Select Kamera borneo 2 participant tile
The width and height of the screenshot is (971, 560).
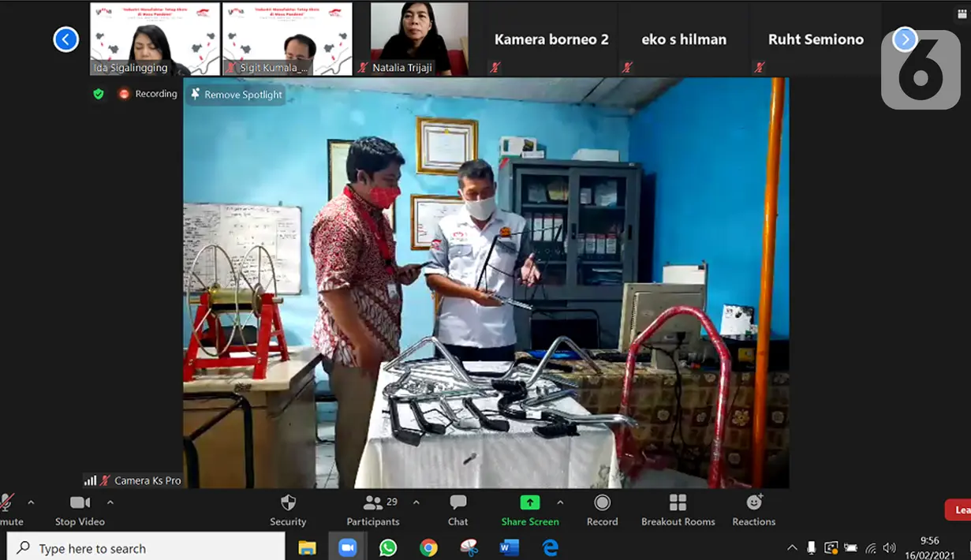[x=551, y=39]
